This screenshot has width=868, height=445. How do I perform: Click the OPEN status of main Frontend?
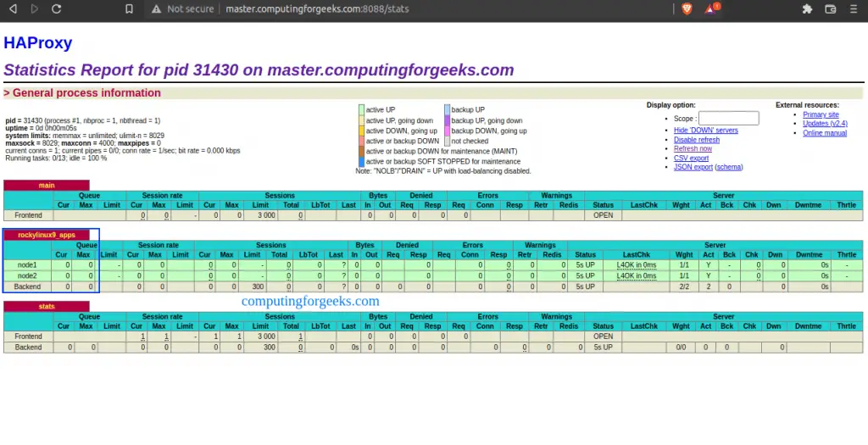pyautogui.click(x=603, y=215)
